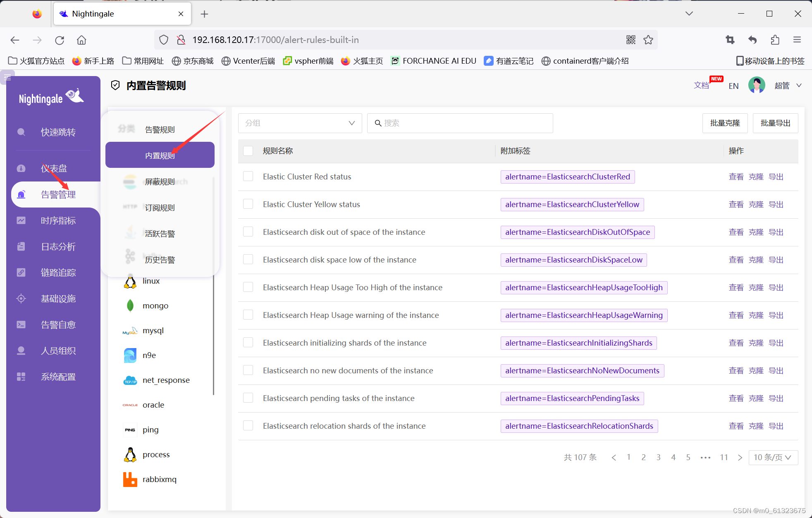
Task: Expand the 超管 user menu
Action: tap(788, 86)
